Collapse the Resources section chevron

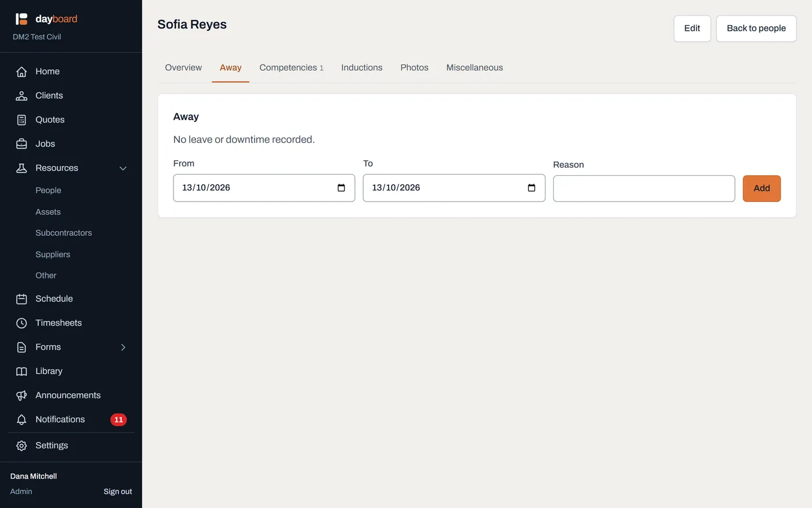point(123,168)
